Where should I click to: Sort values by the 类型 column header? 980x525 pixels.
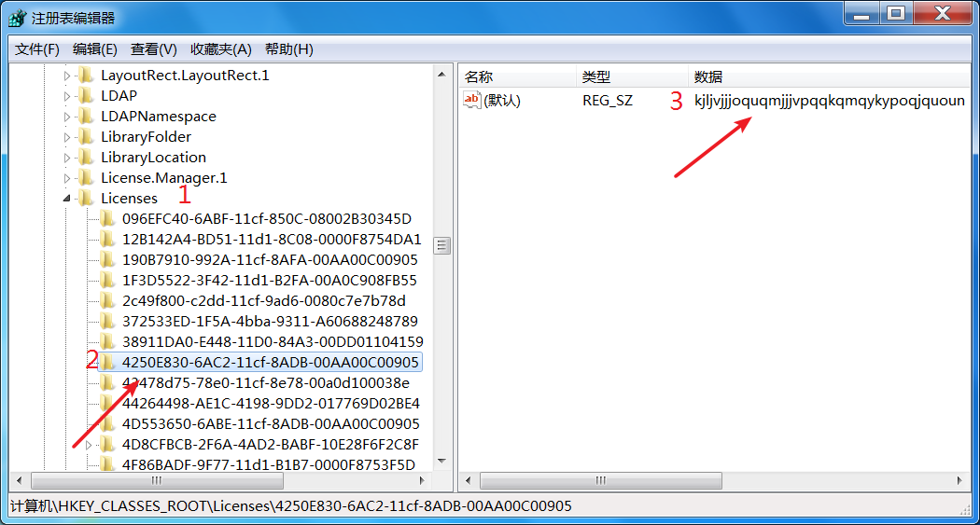[x=632, y=76]
